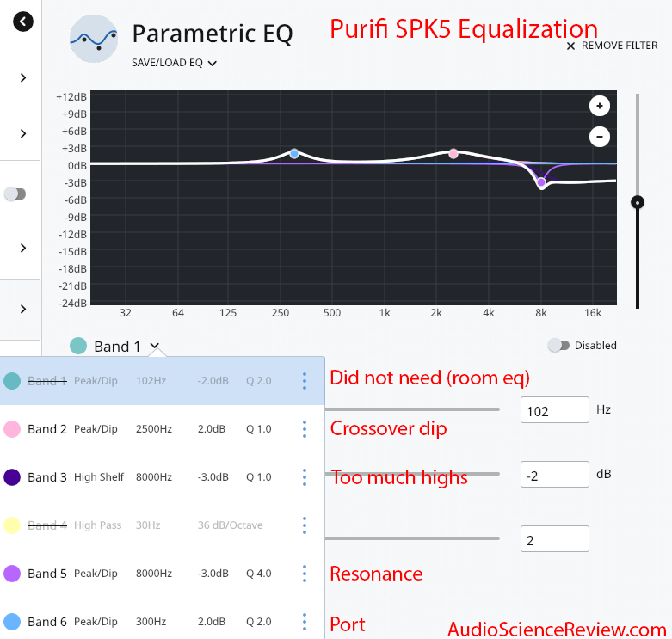
Task: Click the X icon beside Remove Filter
Action: [570, 46]
